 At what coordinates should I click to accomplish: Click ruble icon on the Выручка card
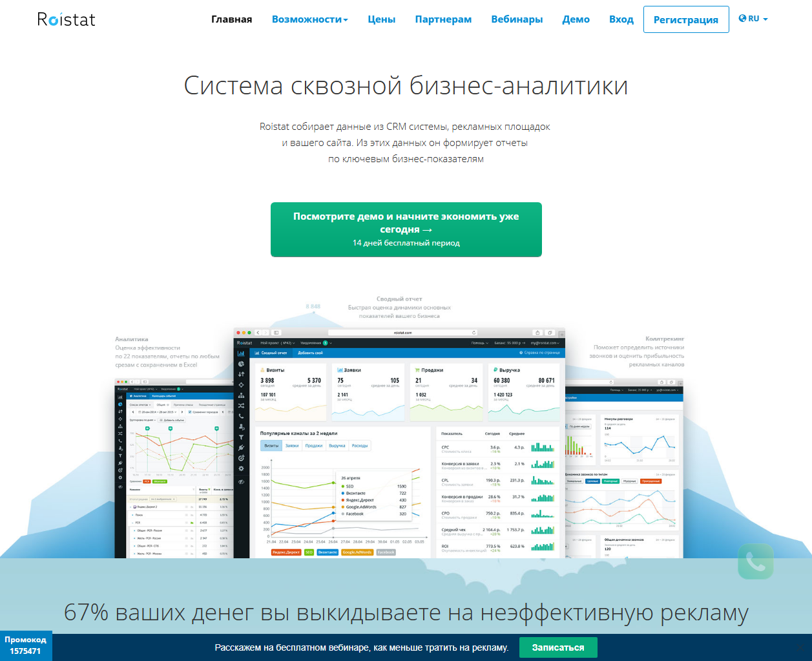coord(495,370)
